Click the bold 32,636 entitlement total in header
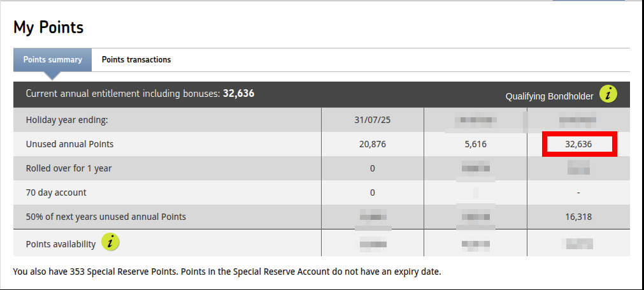This screenshot has height=290, width=644. coord(239,94)
